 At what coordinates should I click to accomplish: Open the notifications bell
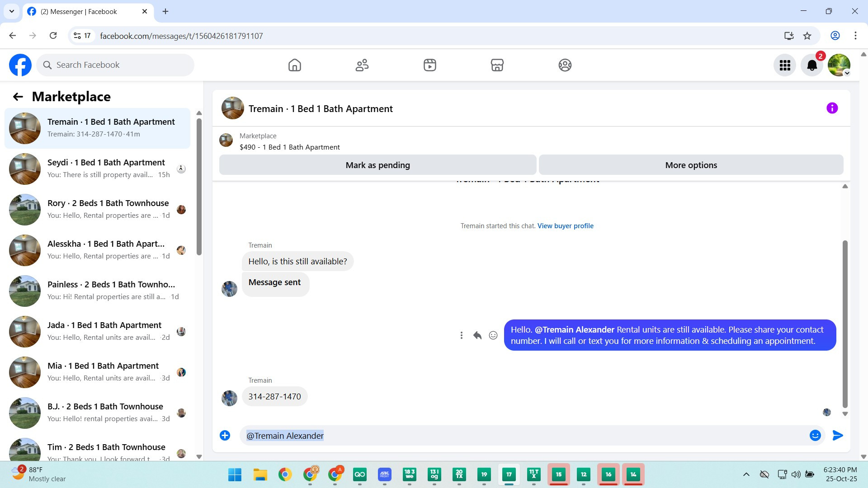pos(812,66)
